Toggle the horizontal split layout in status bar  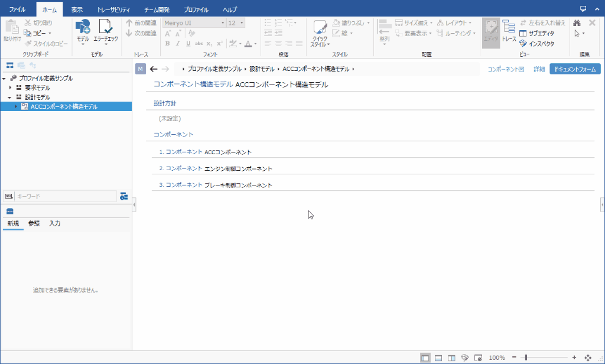pos(438,357)
